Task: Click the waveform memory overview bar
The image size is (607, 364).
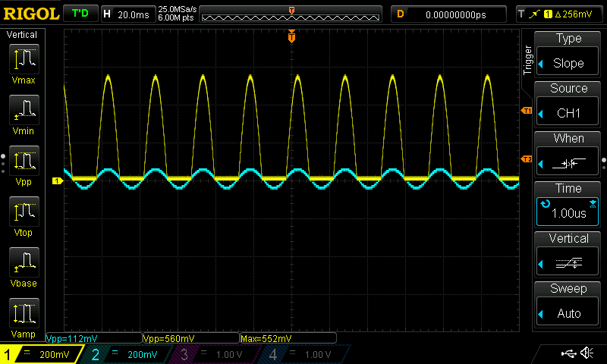Action: (291, 14)
